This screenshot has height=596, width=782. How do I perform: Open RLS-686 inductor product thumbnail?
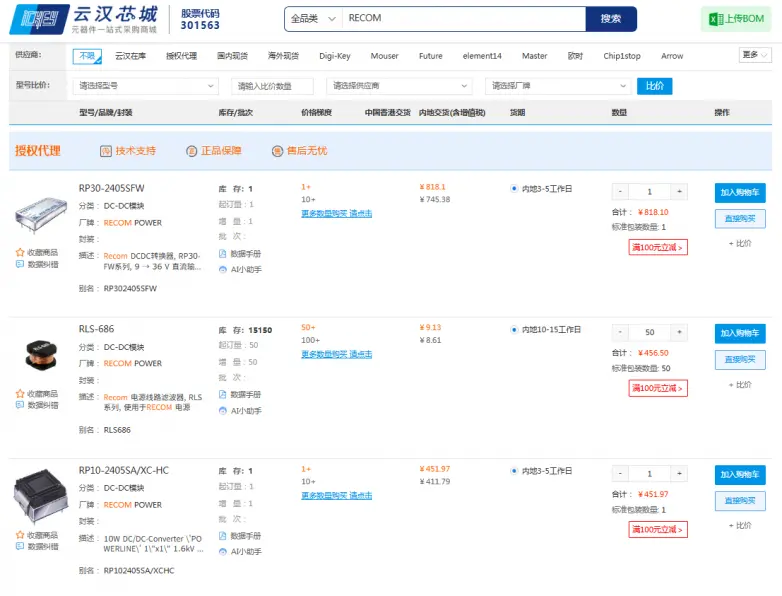click(41, 355)
